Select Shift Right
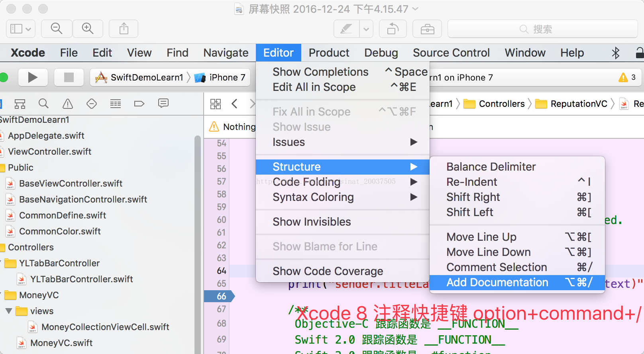 point(517,197)
